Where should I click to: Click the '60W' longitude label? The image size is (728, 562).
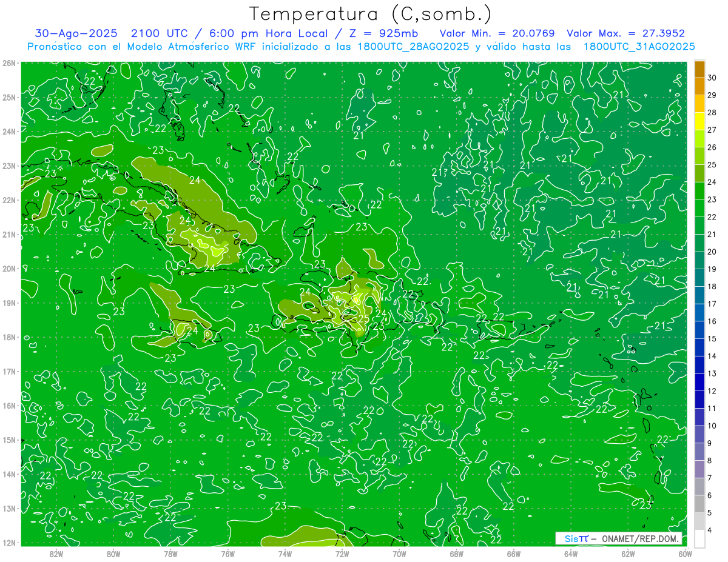(686, 554)
